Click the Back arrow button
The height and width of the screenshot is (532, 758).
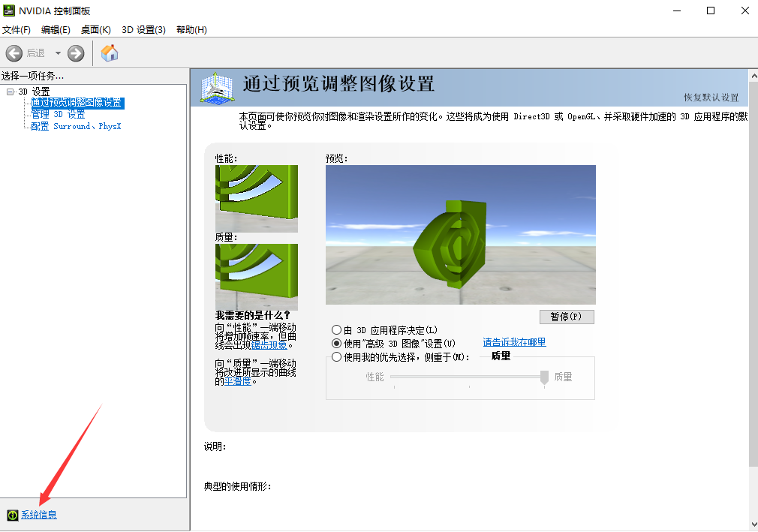[x=14, y=53]
